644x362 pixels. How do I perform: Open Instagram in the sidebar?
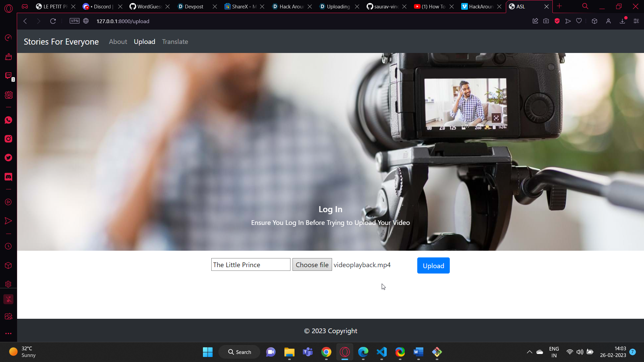click(8, 139)
